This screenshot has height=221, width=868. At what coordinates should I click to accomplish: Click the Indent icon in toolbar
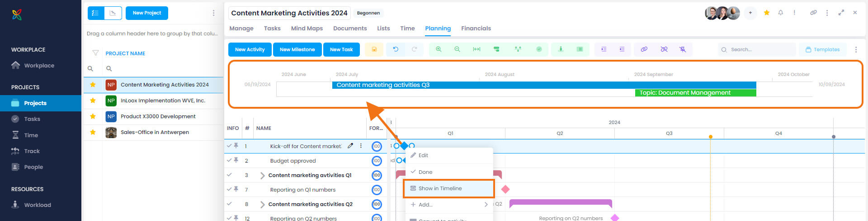click(604, 49)
